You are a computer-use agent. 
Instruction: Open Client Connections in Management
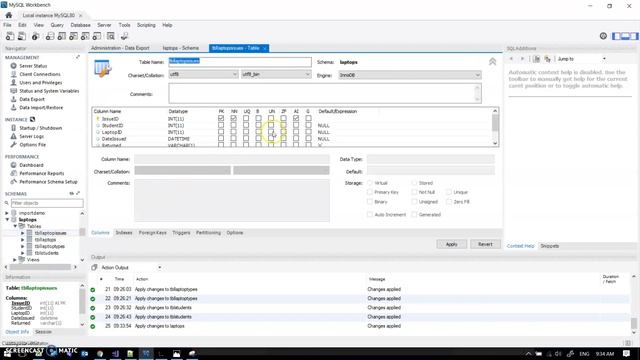[40, 74]
